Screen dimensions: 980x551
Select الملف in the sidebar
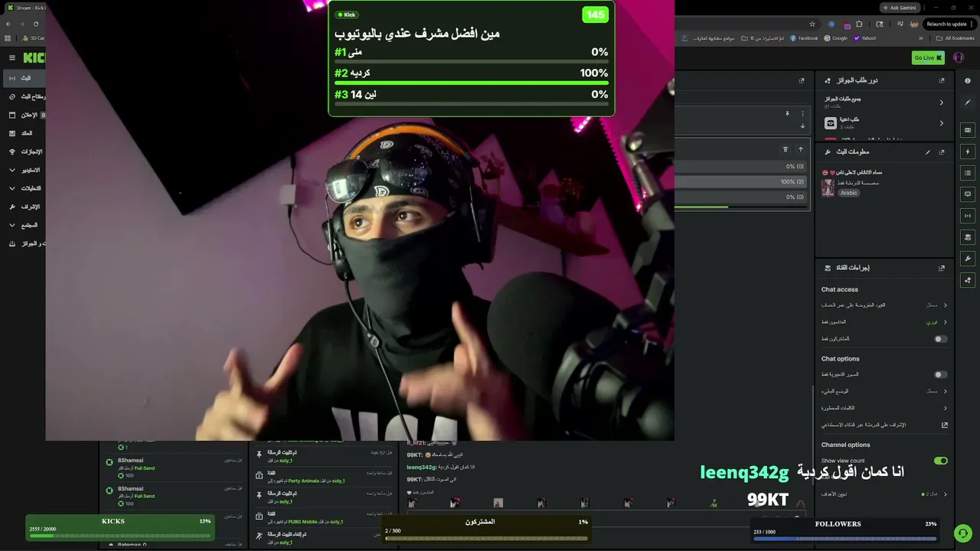[23, 133]
